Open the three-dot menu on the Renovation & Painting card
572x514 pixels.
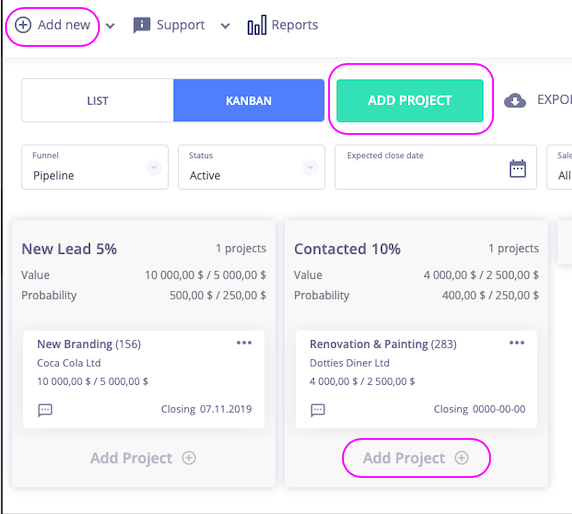point(517,343)
